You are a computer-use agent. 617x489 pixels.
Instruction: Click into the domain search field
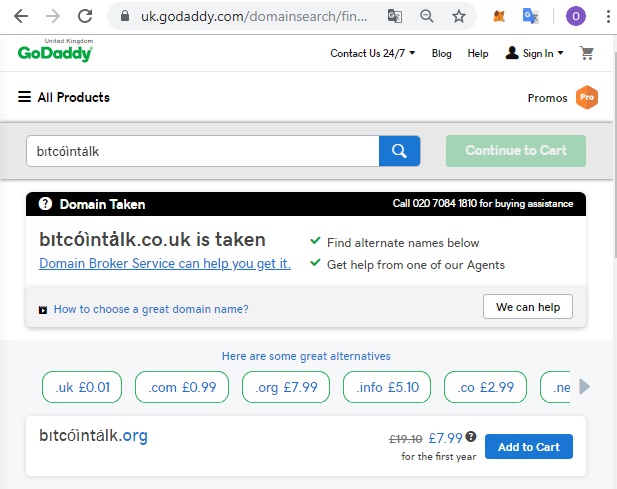pos(203,151)
